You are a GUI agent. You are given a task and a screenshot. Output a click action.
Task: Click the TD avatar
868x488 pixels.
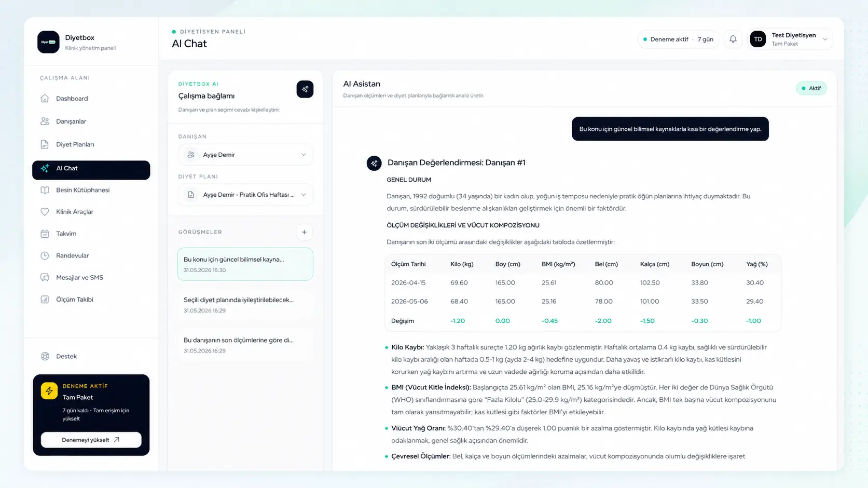click(x=758, y=39)
